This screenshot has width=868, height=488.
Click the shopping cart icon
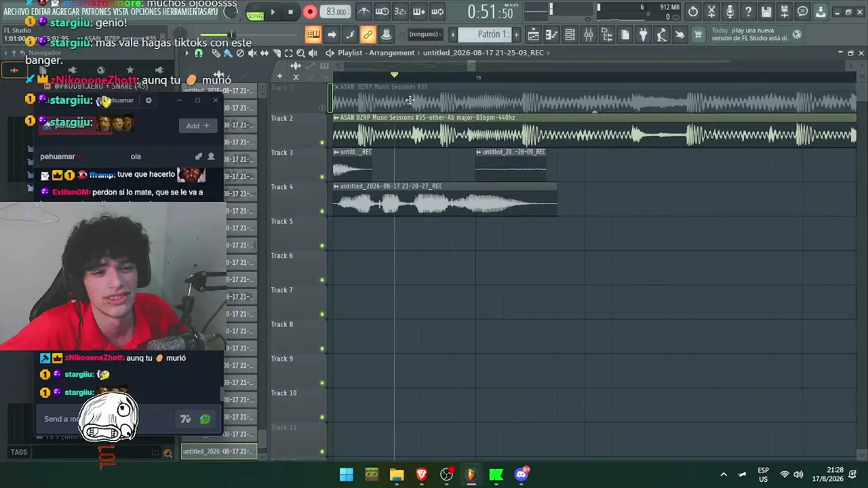point(698,35)
